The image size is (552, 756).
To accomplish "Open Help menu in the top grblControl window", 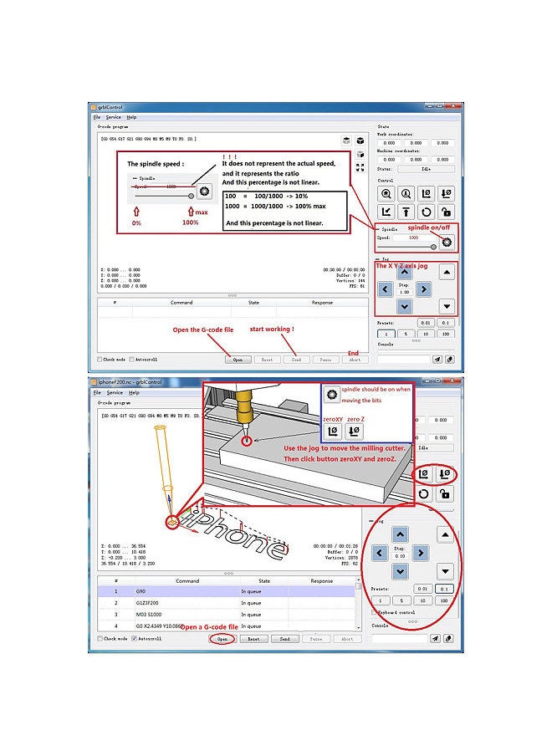I will coord(131,117).
